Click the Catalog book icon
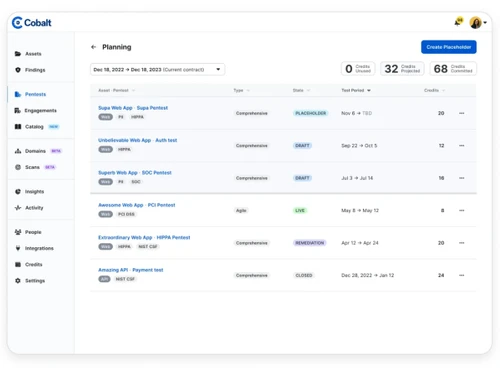500x375 pixels. point(18,127)
